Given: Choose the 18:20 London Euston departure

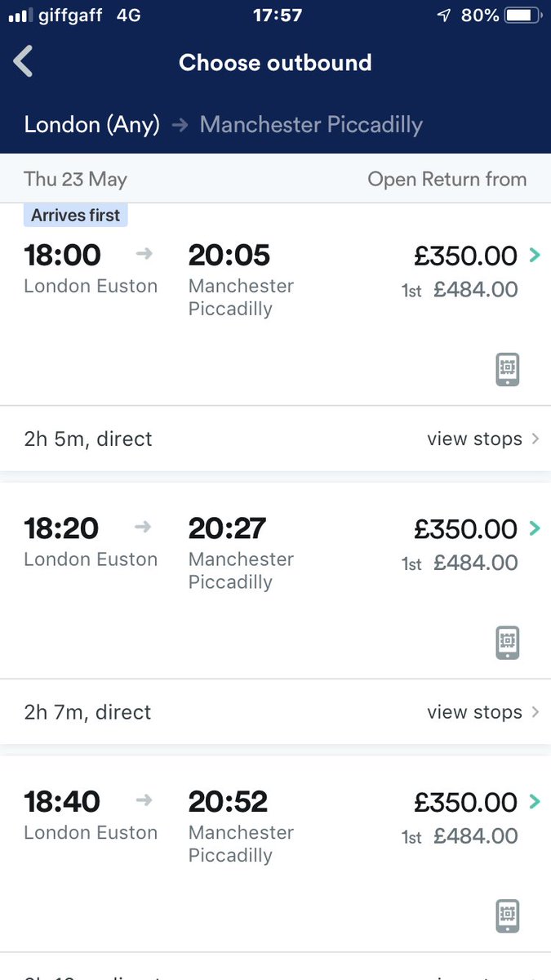Looking at the screenshot, I should 63,528.
